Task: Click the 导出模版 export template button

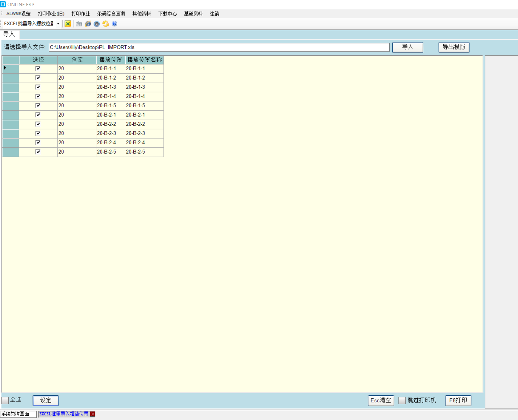Action: [x=454, y=47]
